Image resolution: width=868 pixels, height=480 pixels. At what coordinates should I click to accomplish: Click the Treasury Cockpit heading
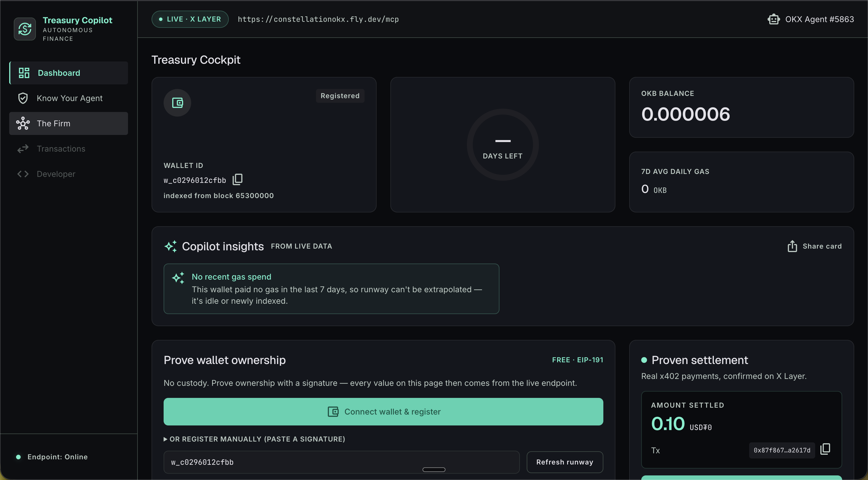click(x=196, y=60)
